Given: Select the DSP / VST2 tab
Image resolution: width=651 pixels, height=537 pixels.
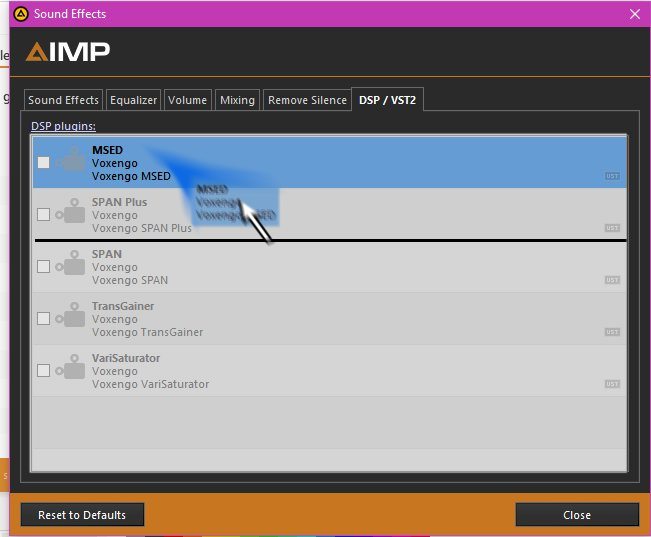Looking at the screenshot, I should coord(387,100).
